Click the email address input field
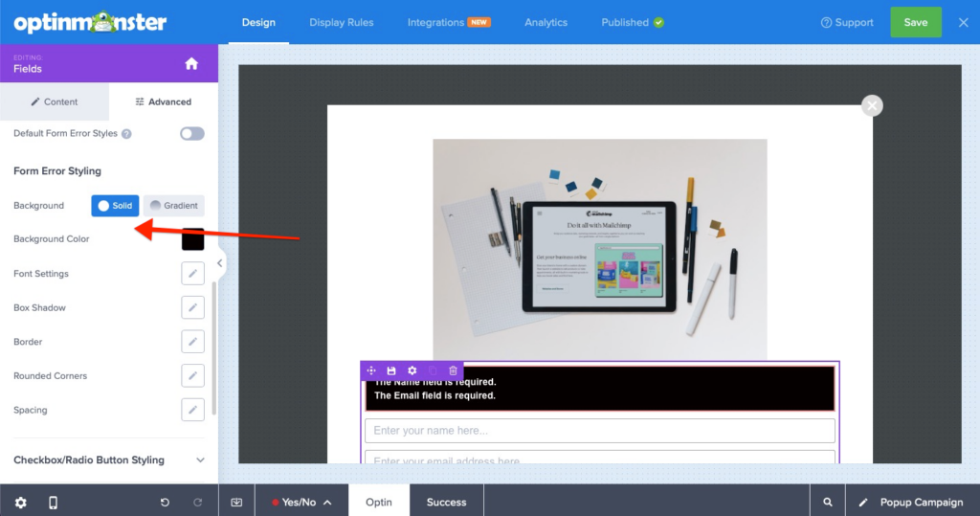This screenshot has height=516, width=980. [x=599, y=458]
